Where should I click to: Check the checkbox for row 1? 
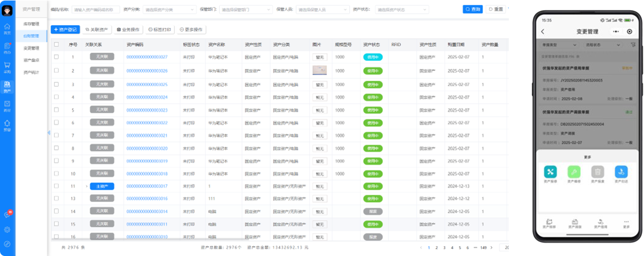(x=56, y=57)
